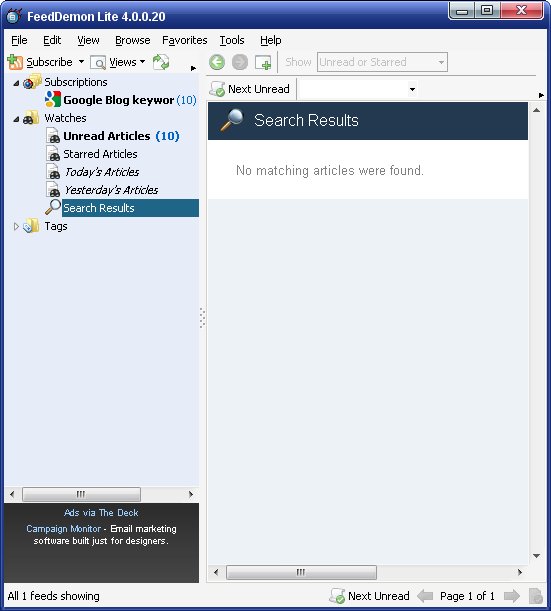Image resolution: width=551 pixels, height=611 pixels.
Task: Click the refresh feeds icon
Action: [161, 62]
